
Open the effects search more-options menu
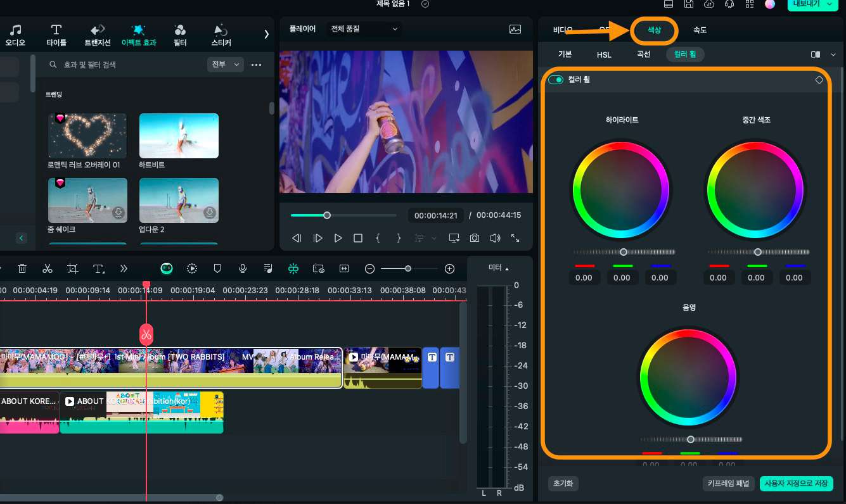257,65
